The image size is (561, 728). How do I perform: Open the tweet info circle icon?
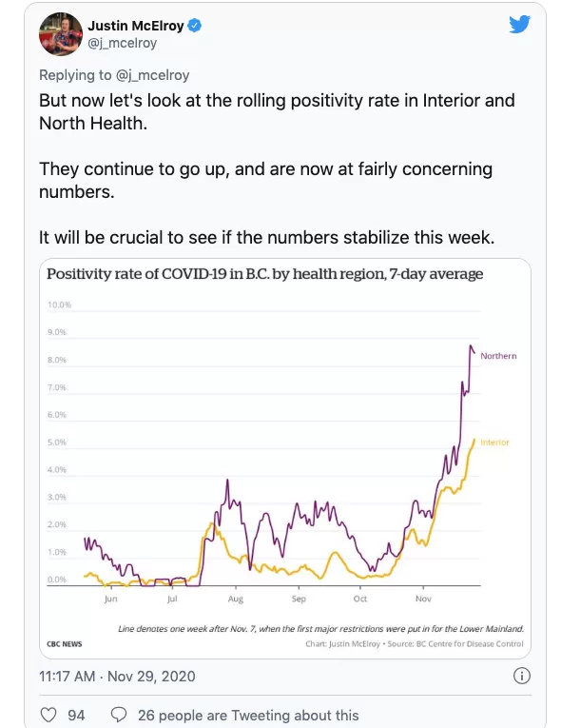522,676
